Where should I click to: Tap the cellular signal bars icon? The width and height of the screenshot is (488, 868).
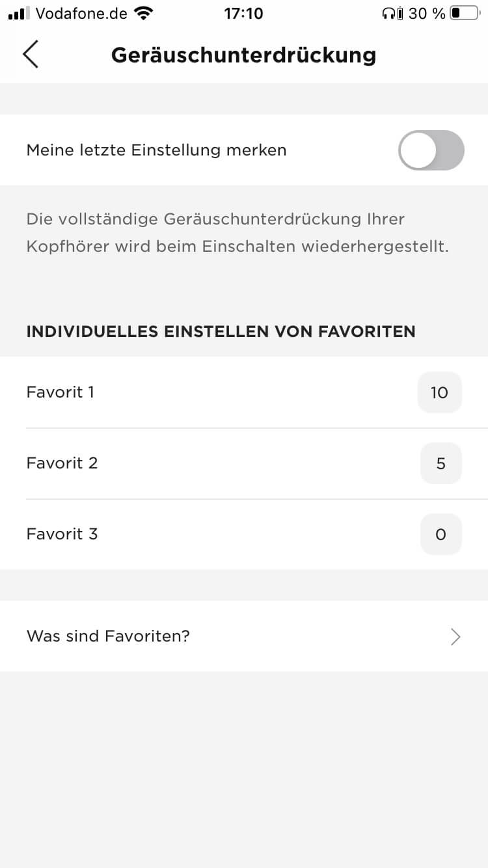[20, 13]
